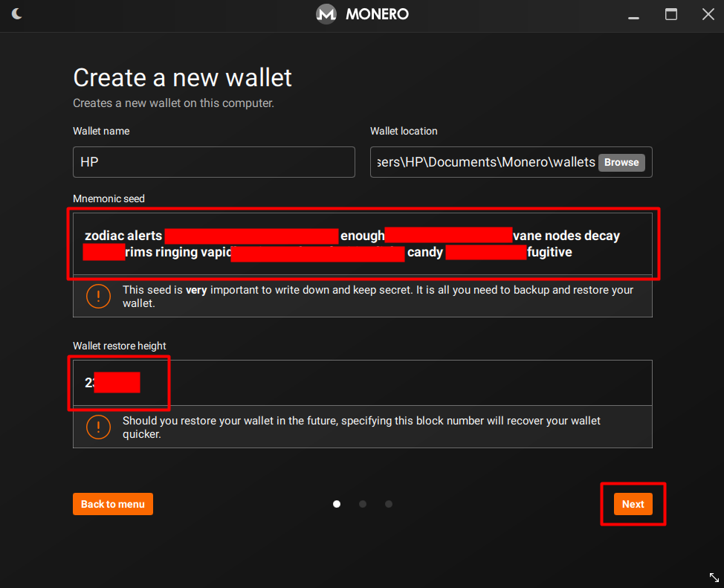Screen dimensions: 724x588
Task: Click the 'Wallet location' label
Action: [404, 131]
